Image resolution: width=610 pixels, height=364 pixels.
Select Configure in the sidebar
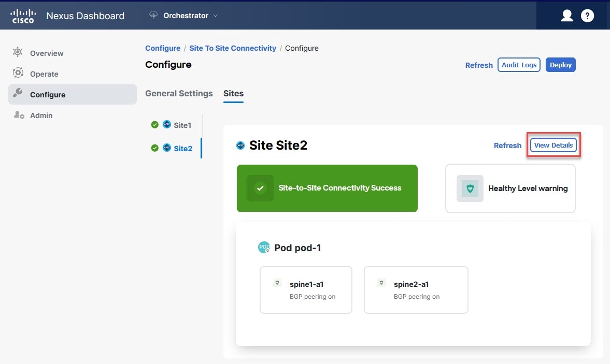73,94
